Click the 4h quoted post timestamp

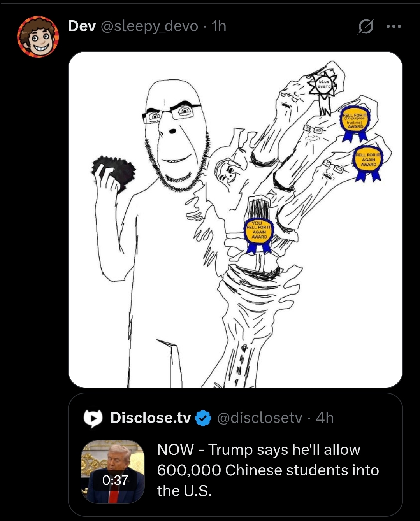click(325, 418)
